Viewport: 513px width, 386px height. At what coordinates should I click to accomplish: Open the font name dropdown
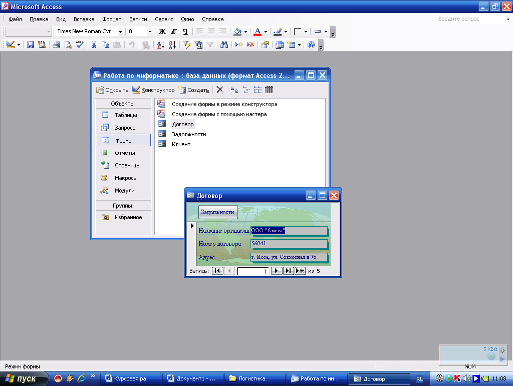pyautogui.click(x=120, y=32)
